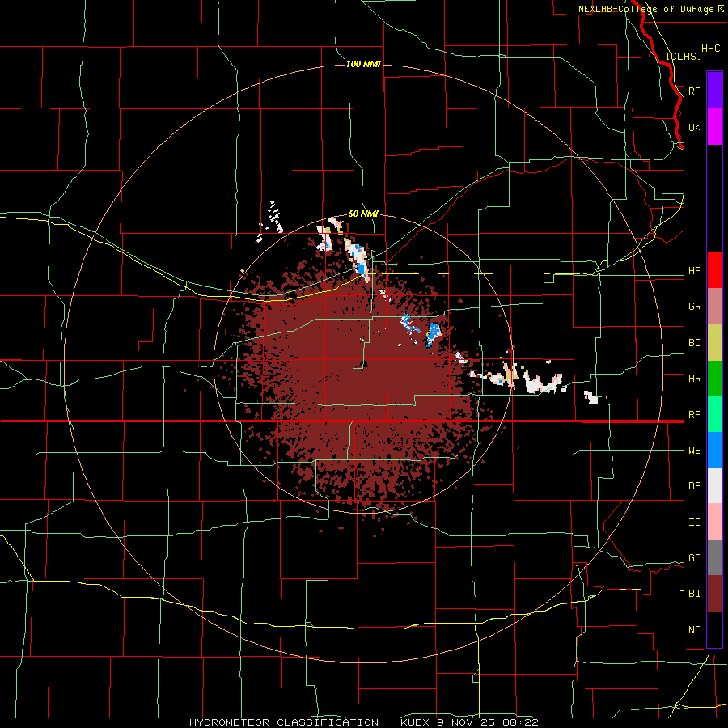Click the "RF" legend label

pyautogui.click(x=694, y=91)
